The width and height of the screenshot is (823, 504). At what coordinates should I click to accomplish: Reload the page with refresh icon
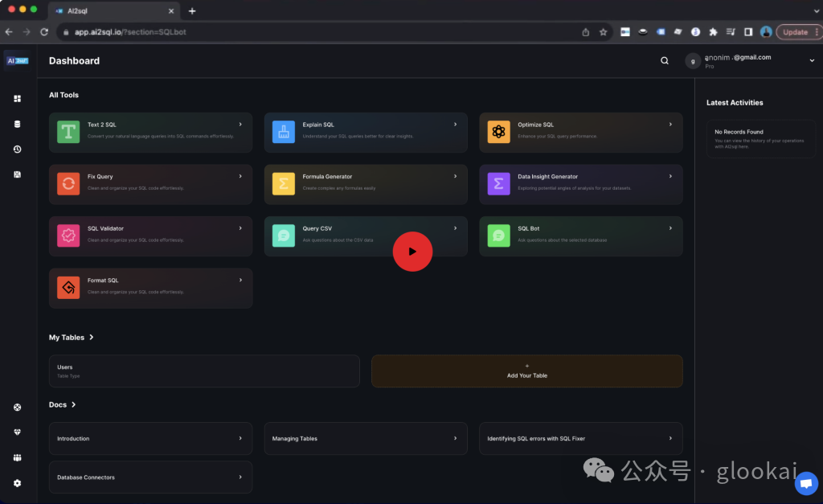pos(44,32)
